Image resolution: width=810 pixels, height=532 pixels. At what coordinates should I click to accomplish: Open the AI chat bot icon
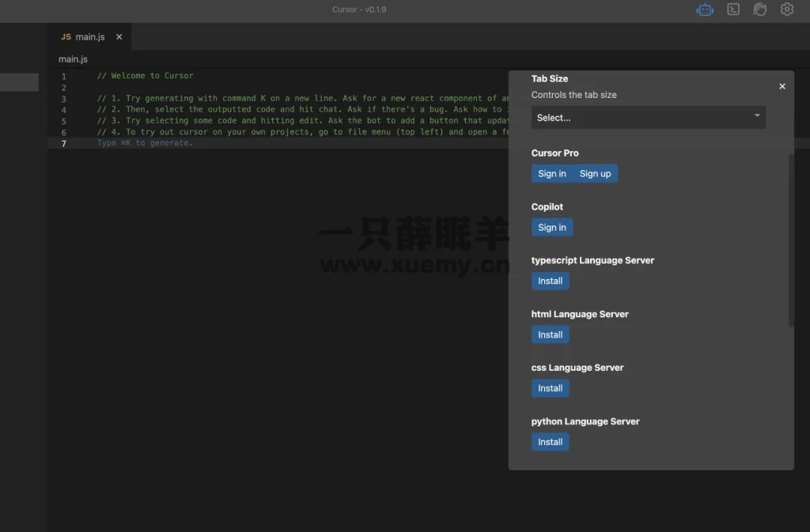coord(705,9)
